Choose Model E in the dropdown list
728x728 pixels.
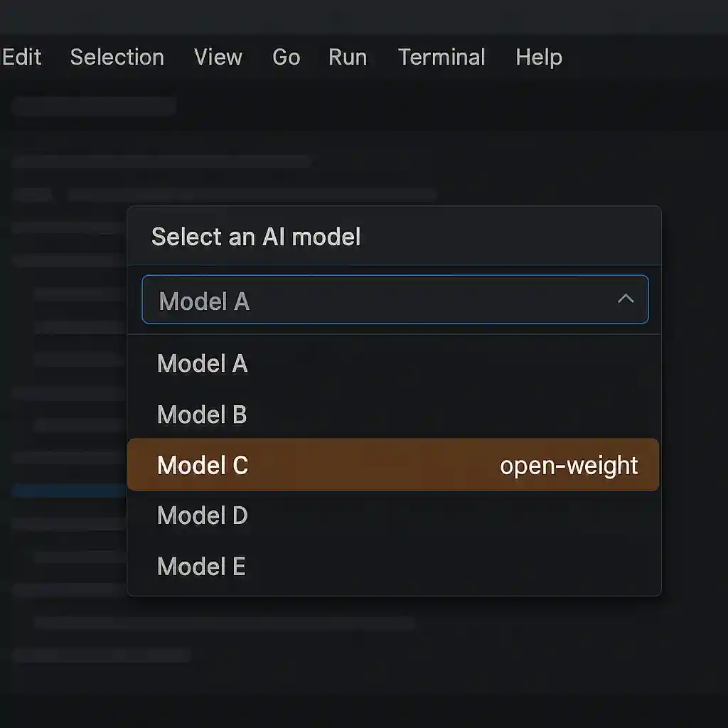[x=393, y=567]
